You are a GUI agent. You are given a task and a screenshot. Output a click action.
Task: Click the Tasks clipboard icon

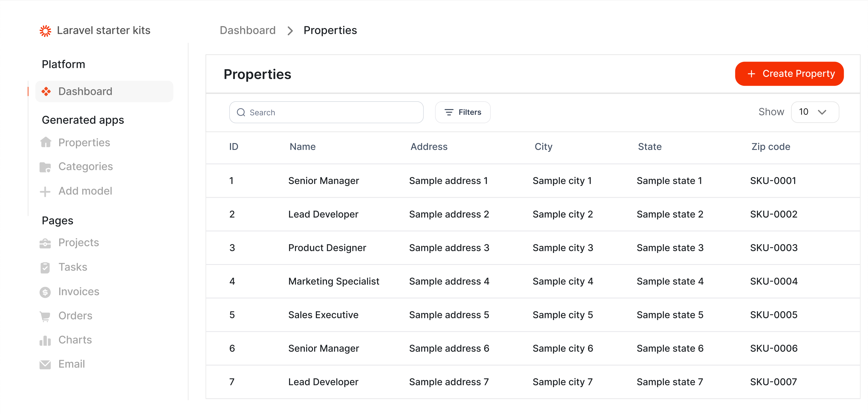45,268
